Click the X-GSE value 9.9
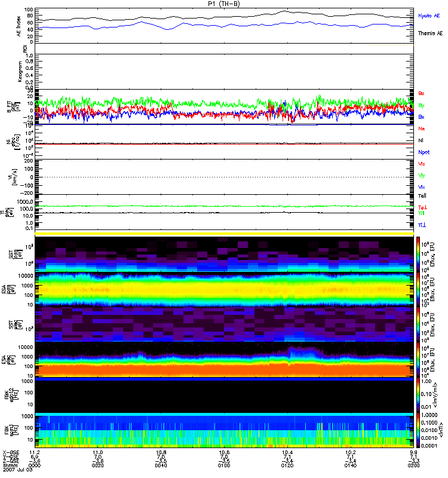The height and width of the screenshot is (478, 448). [413, 452]
